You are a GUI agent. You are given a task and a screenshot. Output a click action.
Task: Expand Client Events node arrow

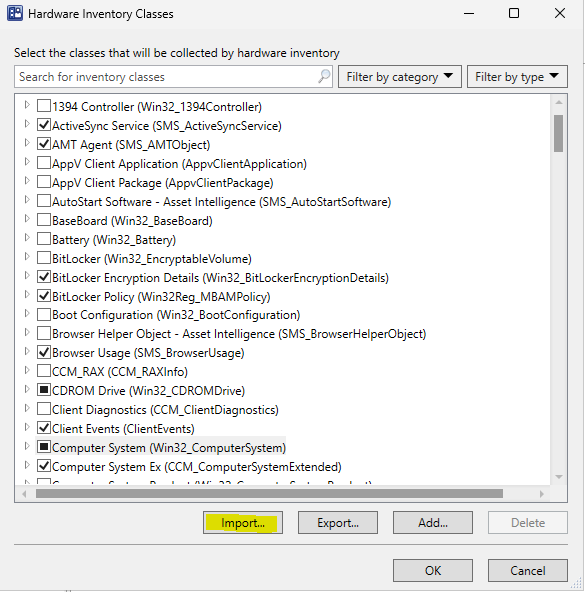pos(27,427)
